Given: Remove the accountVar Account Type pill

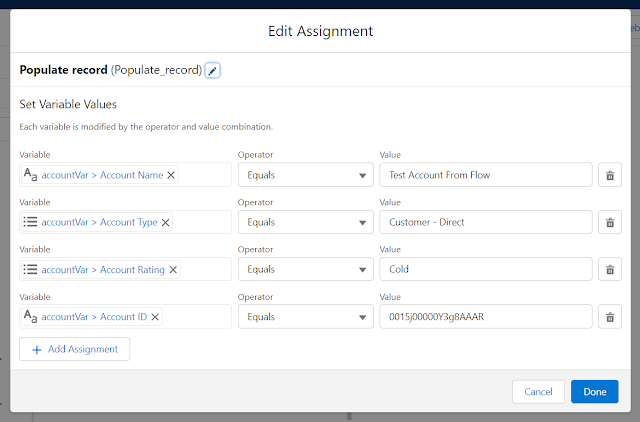Looking at the screenshot, I should [165, 222].
